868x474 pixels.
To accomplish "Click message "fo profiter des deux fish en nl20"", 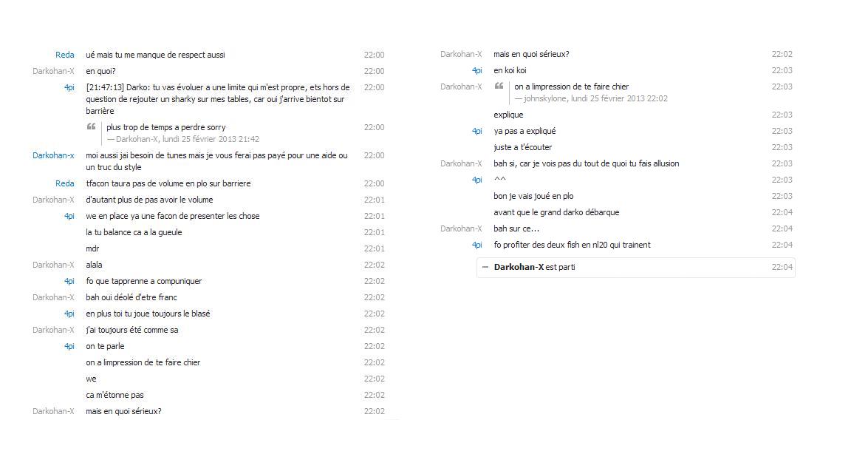I will pos(572,245).
